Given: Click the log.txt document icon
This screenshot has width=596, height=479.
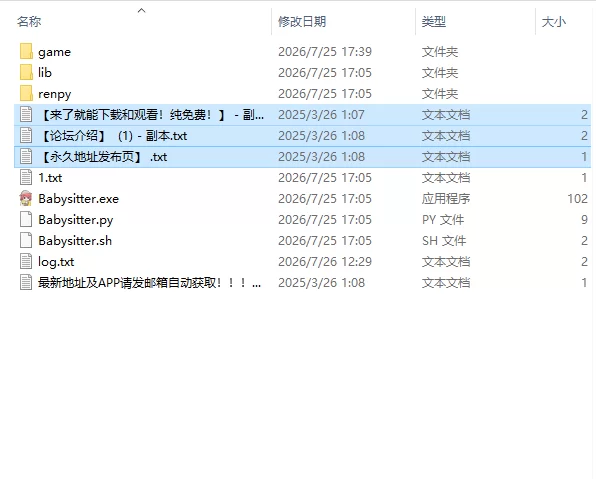Looking at the screenshot, I should pyautogui.click(x=26, y=262).
